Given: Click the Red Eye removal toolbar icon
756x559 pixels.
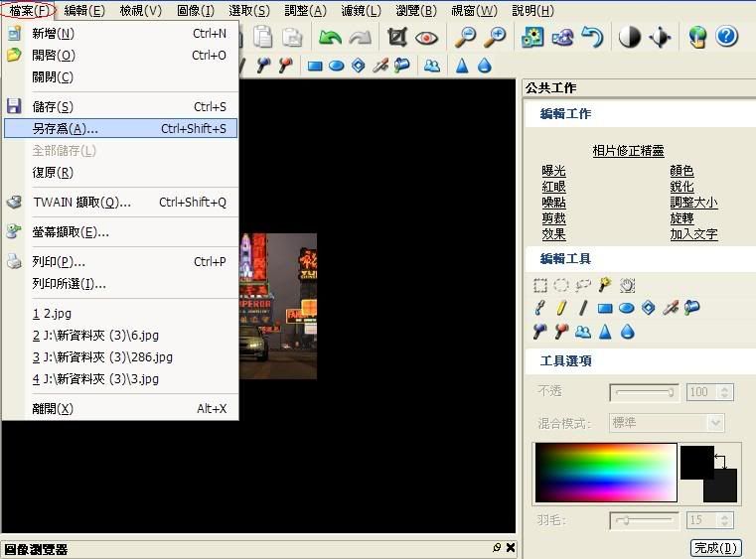Looking at the screenshot, I should [x=427, y=38].
